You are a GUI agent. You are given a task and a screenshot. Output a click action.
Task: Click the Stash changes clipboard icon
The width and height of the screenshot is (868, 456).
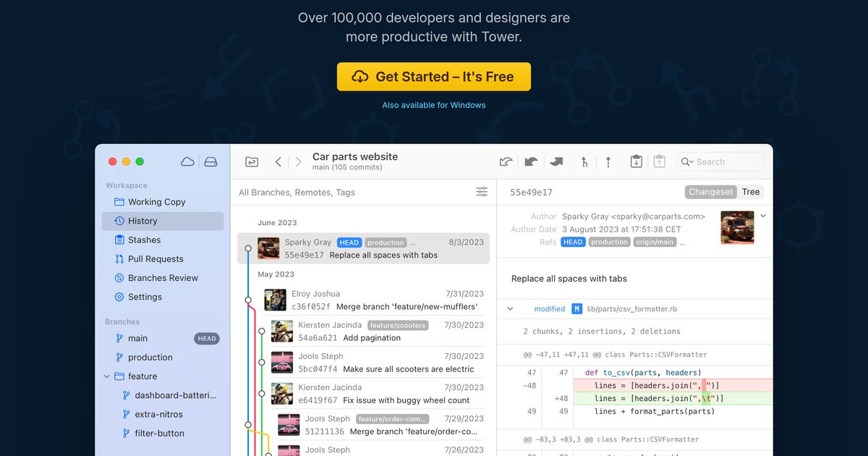pyautogui.click(x=636, y=161)
